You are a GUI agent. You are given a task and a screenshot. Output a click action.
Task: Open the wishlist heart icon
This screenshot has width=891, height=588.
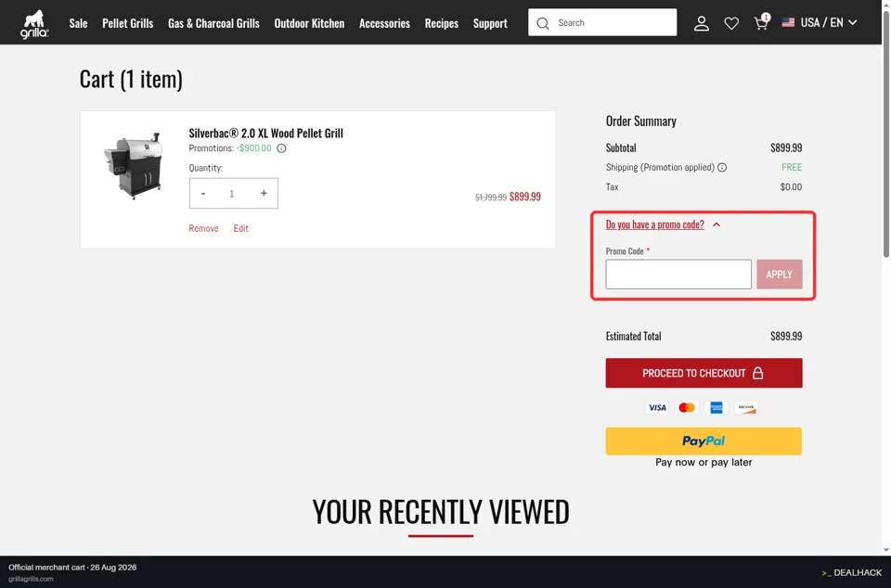731,23
